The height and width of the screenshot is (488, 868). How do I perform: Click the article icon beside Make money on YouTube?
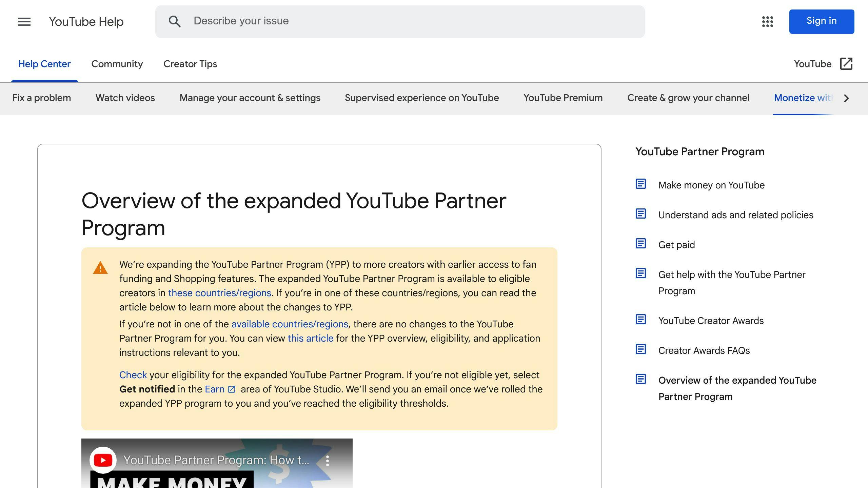(640, 184)
